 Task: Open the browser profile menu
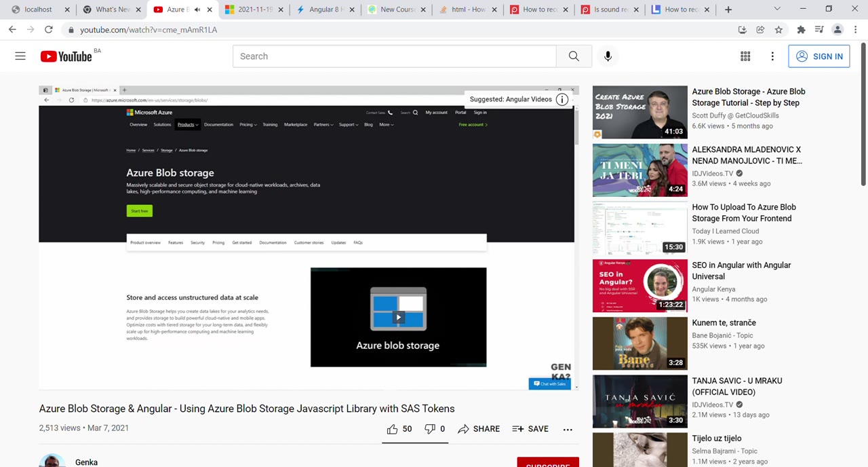(837, 29)
